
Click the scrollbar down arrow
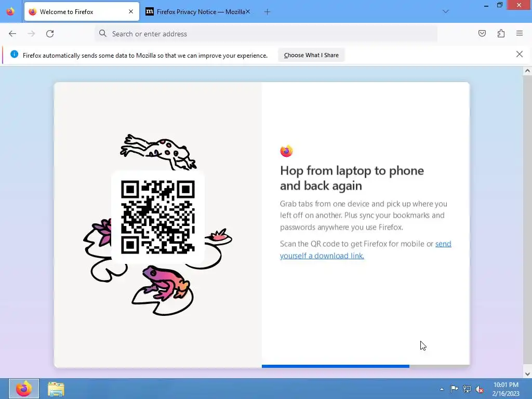coord(527,374)
